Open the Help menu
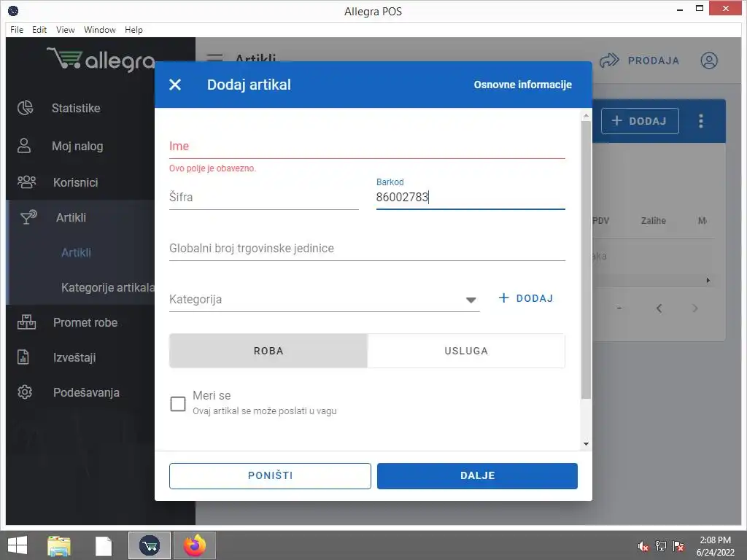747x560 pixels. coord(133,29)
